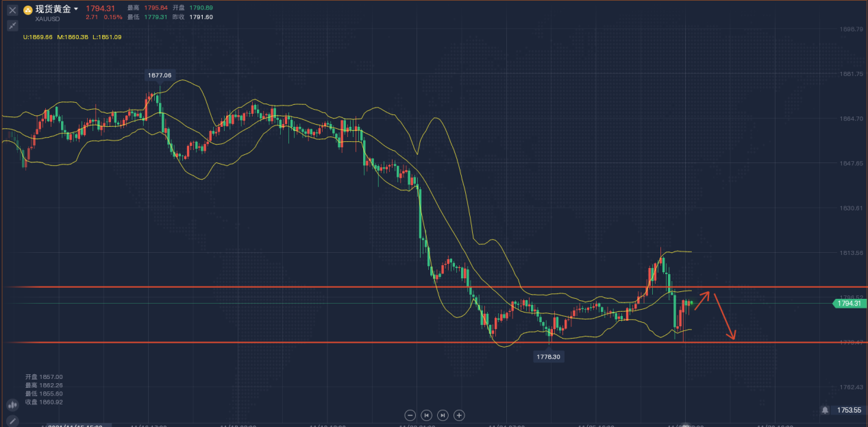Click the 最高 1795.84 value
The width and height of the screenshot is (868, 427).
(147, 8)
